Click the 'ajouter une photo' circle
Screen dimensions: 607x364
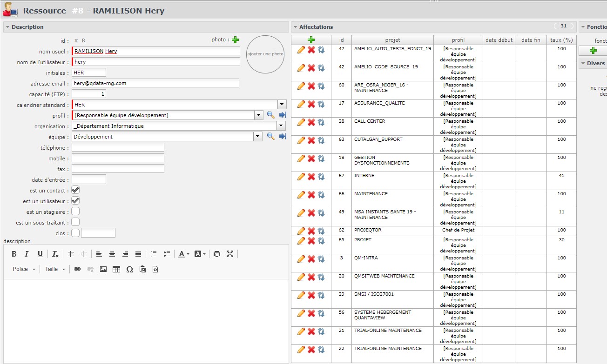pyautogui.click(x=265, y=54)
